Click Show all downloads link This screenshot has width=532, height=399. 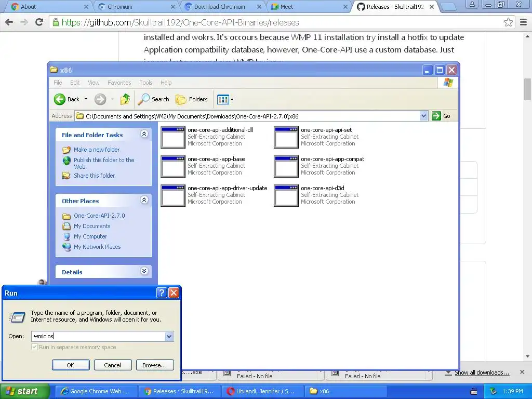482,373
